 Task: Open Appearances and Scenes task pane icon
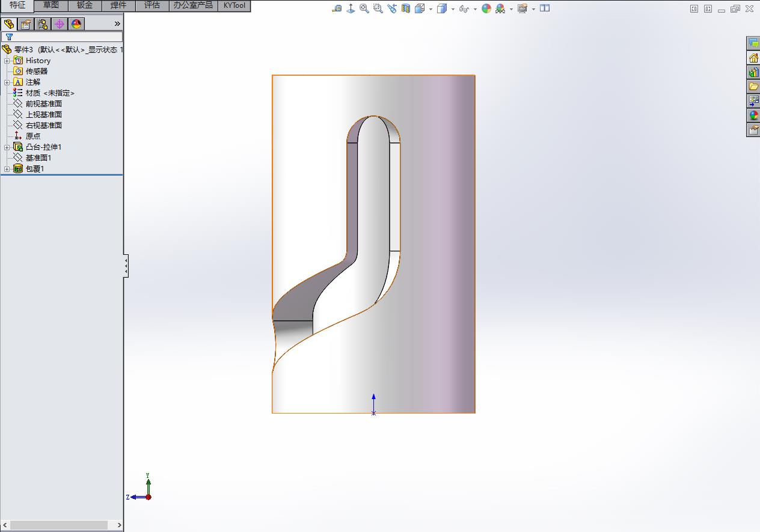(x=753, y=115)
